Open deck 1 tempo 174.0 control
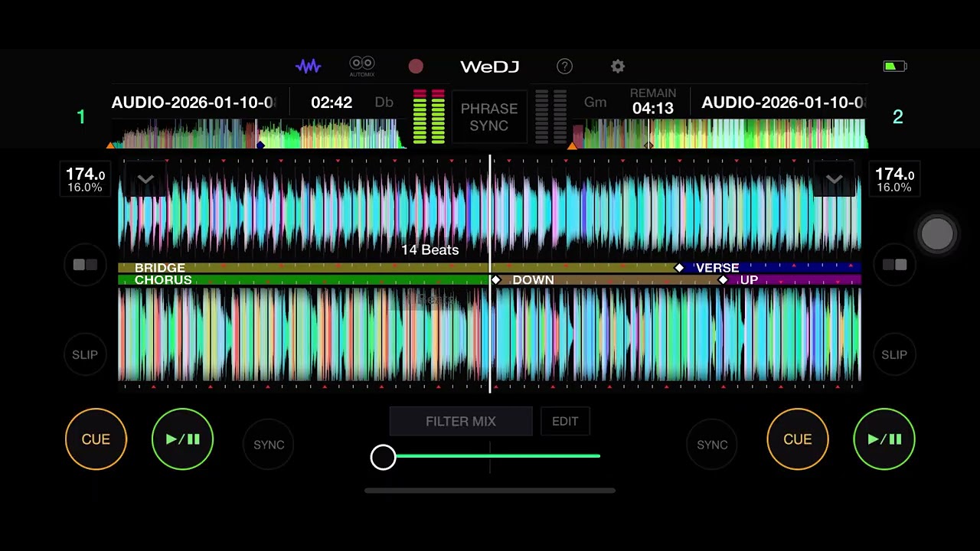The height and width of the screenshot is (551, 980). coord(85,180)
